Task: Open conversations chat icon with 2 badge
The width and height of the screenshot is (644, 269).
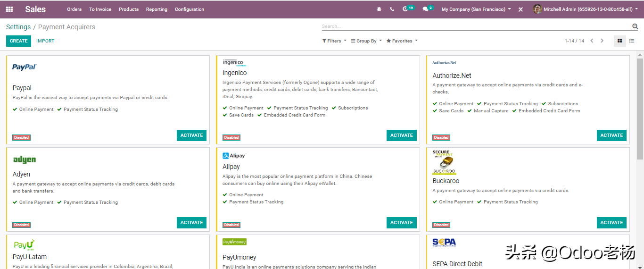Action: point(428,8)
